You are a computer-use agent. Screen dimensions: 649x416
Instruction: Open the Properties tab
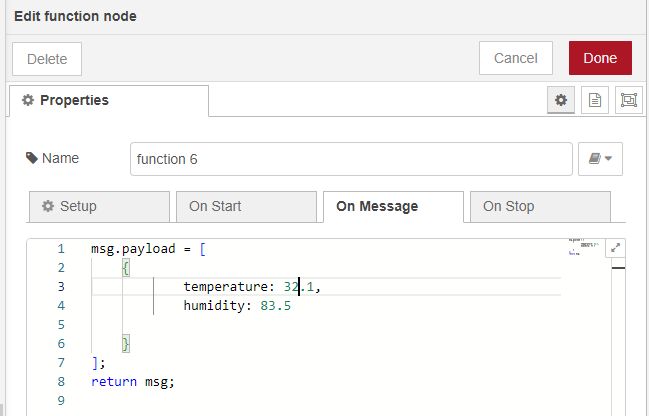(x=109, y=101)
